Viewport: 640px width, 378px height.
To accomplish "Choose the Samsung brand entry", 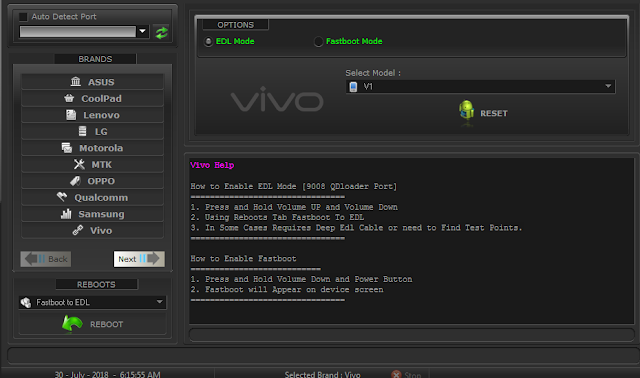I will point(93,214).
